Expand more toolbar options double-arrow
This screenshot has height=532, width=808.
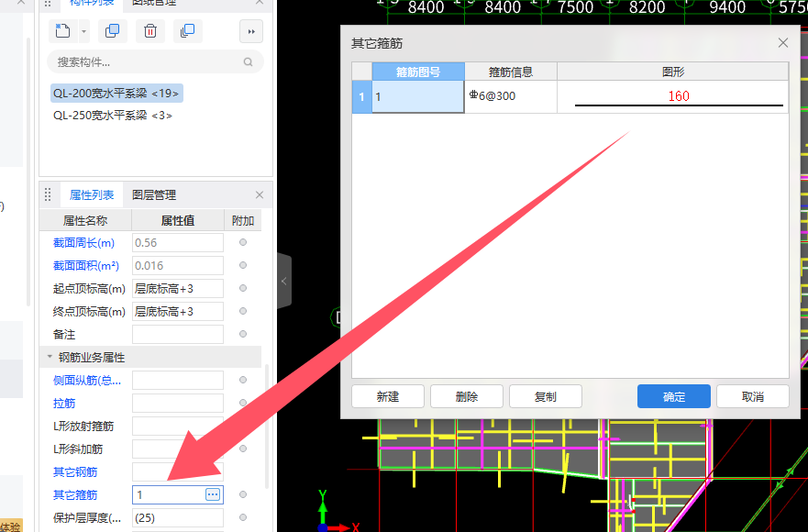click(x=251, y=31)
